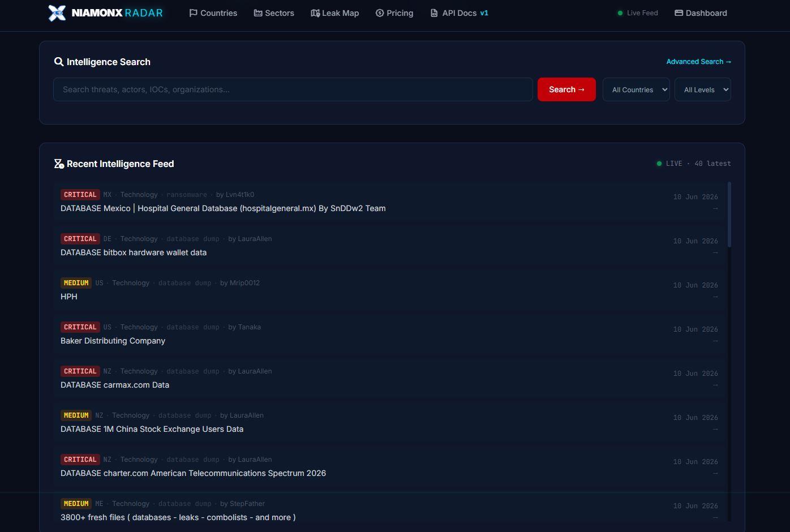Open API Docs v1
Screen dimensions: 790x532
(x=460, y=12)
